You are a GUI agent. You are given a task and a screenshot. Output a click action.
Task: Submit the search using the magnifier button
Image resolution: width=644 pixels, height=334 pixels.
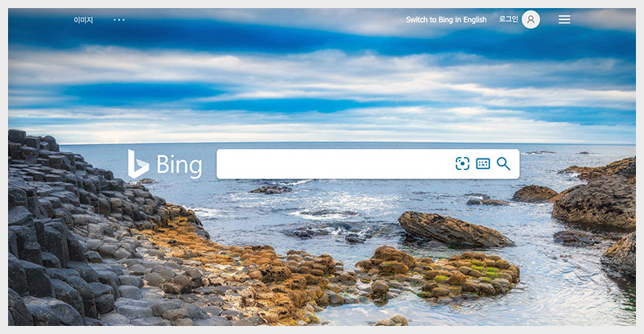504,163
